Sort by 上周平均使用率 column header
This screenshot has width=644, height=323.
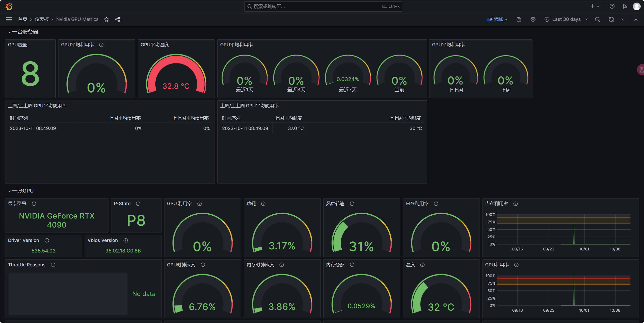coord(125,118)
